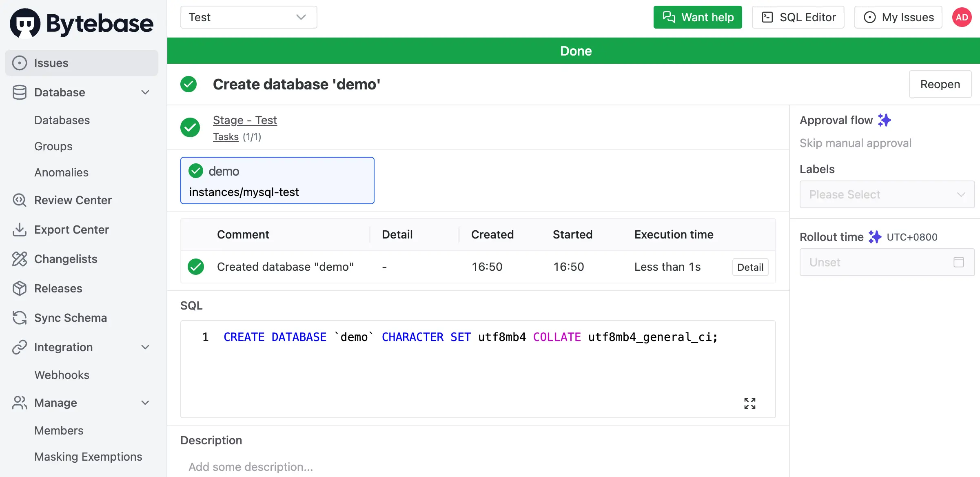Click the Want help button
Image resolution: width=980 pixels, height=477 pixels.
(x=698, y=17)
